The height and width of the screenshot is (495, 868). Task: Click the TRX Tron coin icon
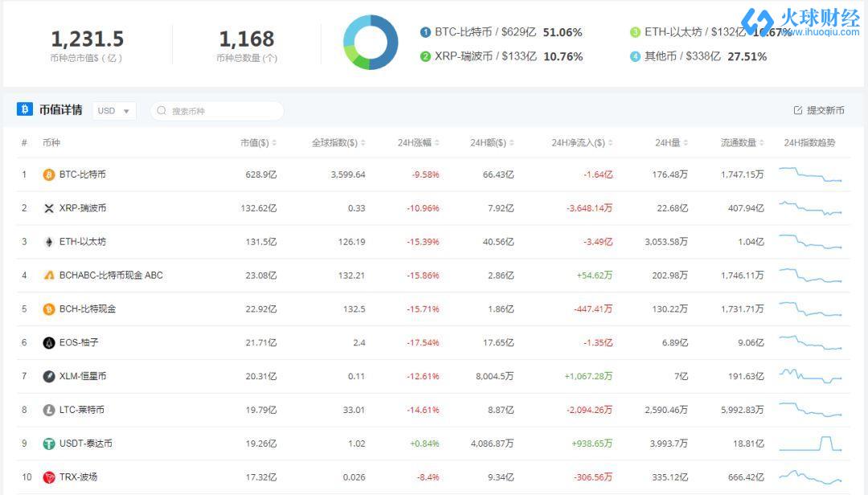point(49,477)
